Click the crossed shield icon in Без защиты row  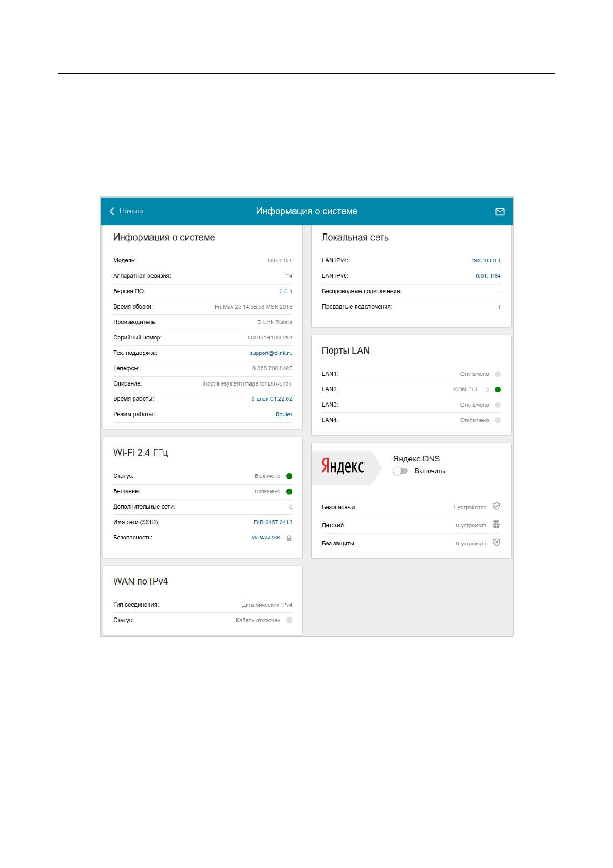pos(496,542)
